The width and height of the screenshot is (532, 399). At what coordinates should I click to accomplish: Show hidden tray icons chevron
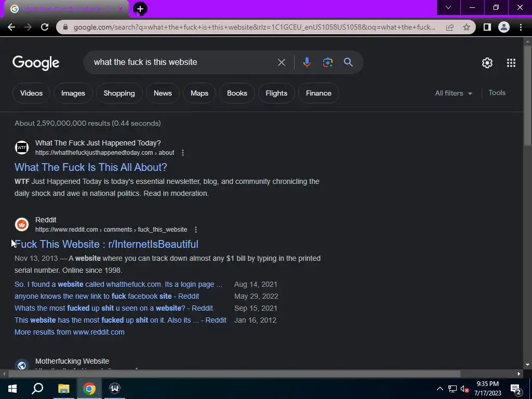[x=440, y=389]
